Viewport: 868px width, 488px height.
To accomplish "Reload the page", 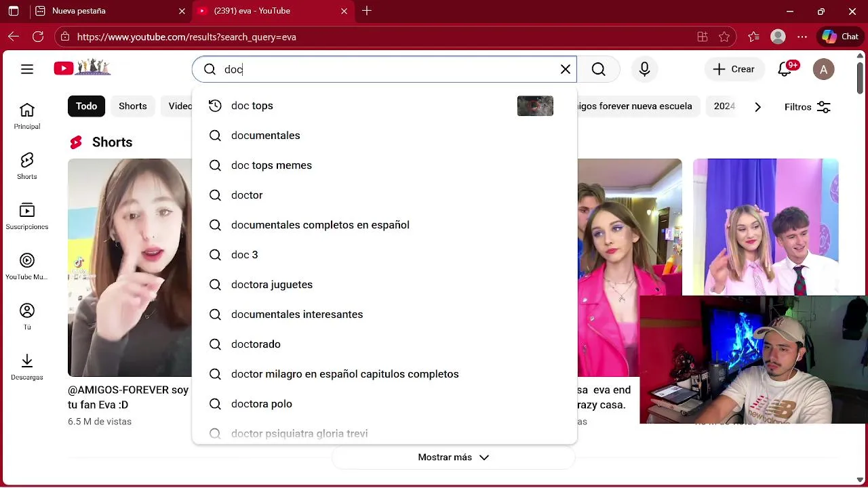I will [38, 37].
